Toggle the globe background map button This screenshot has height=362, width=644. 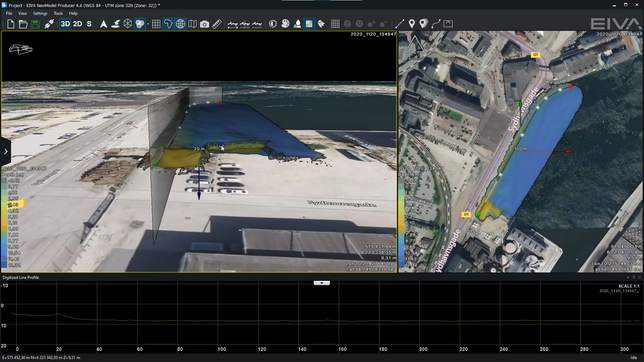(x=180, y=24)
